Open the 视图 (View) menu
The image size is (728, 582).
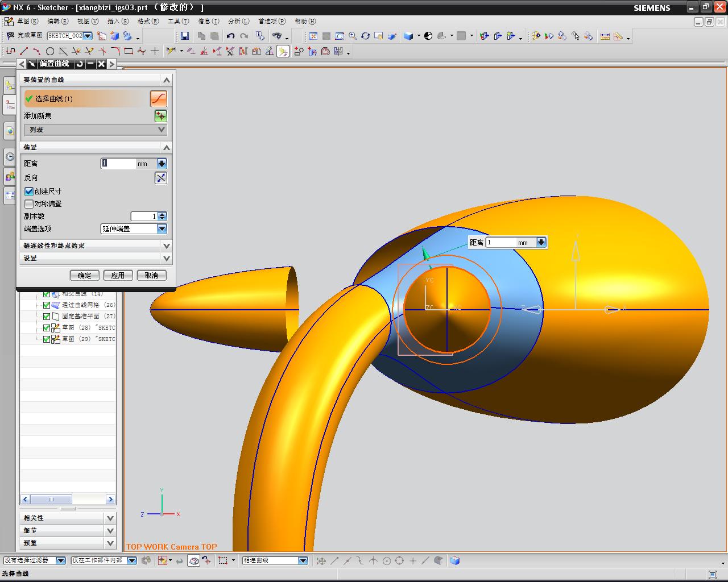coord(88,22)
